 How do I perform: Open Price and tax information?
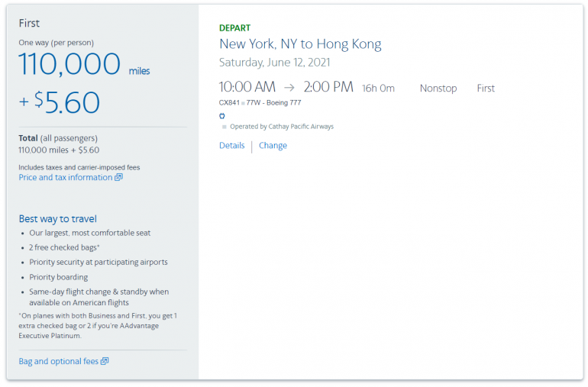point(65,178)
